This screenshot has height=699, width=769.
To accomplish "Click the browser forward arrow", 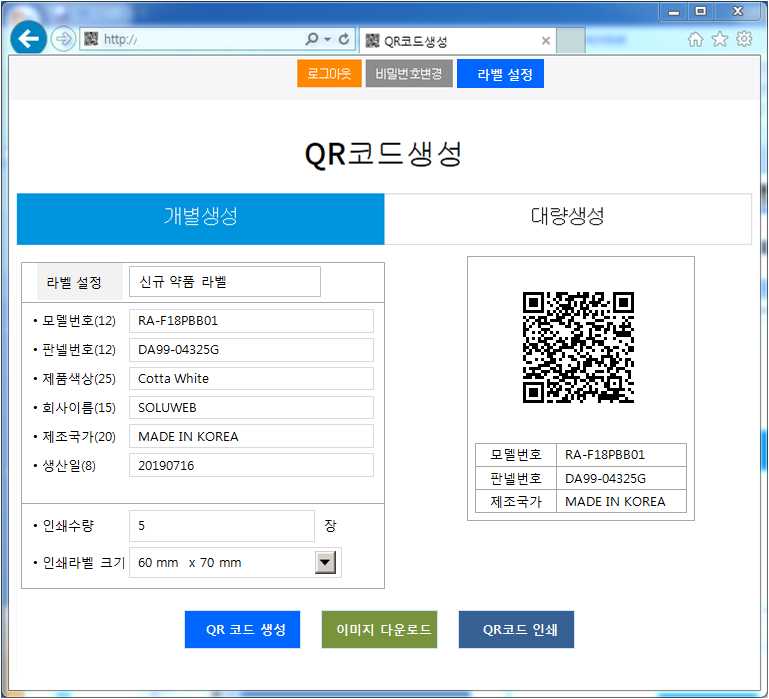I will click(x=63, y=39).
